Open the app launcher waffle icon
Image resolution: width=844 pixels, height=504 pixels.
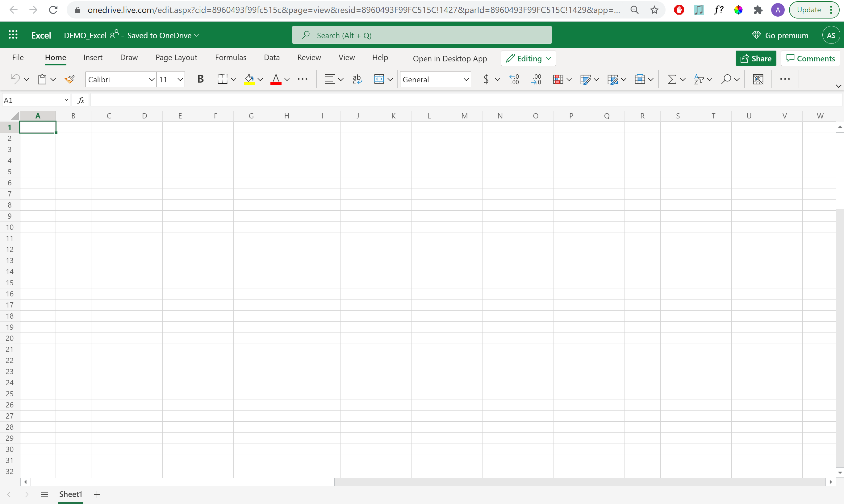(13, 35)
